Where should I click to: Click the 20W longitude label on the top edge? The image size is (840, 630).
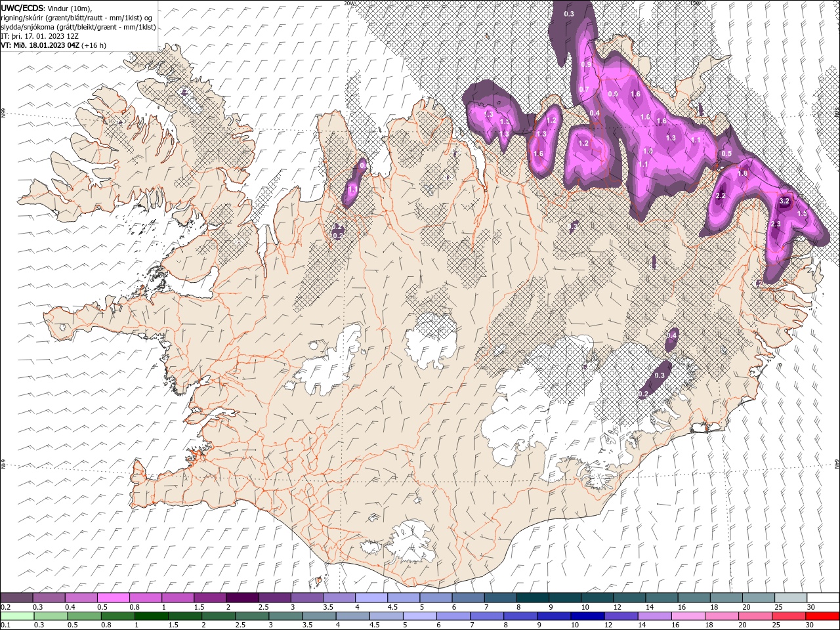tap(349, 3)
